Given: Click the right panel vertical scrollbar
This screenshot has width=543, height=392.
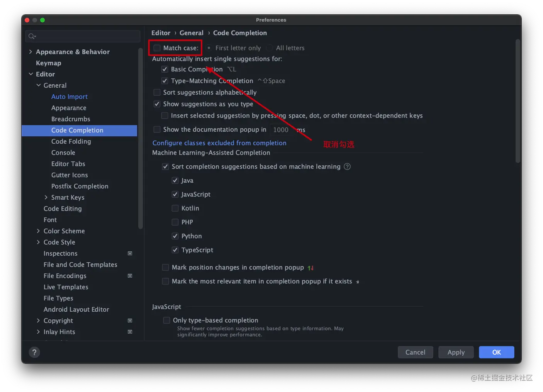Looking at the screenshot, I should coord(518,101).
